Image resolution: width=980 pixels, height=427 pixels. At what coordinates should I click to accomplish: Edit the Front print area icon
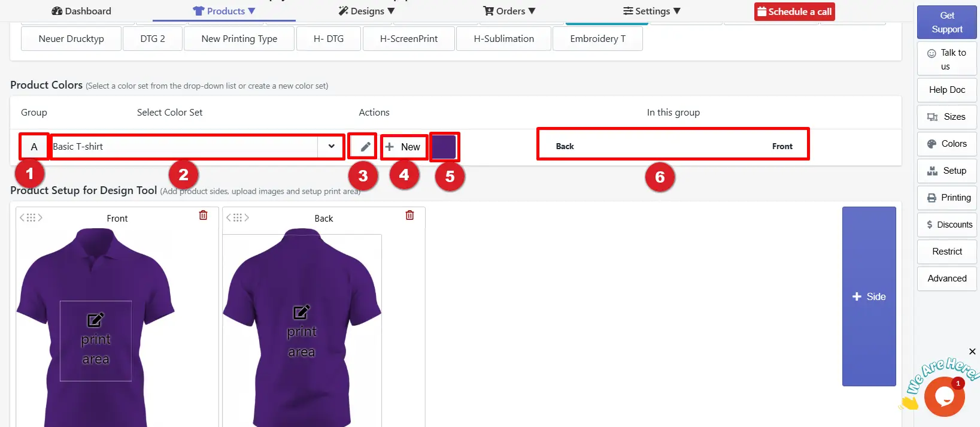click(96, 320)
